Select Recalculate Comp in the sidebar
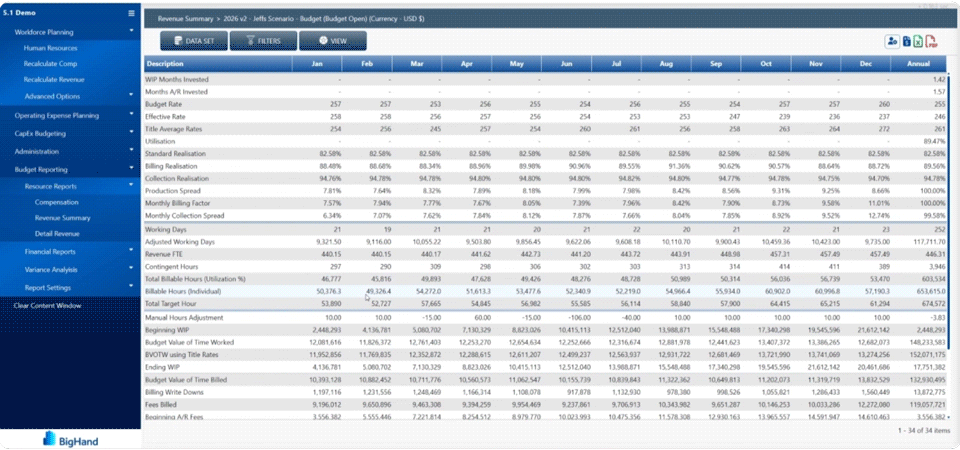Screen dimensions: 960x450 coord(50,64)
